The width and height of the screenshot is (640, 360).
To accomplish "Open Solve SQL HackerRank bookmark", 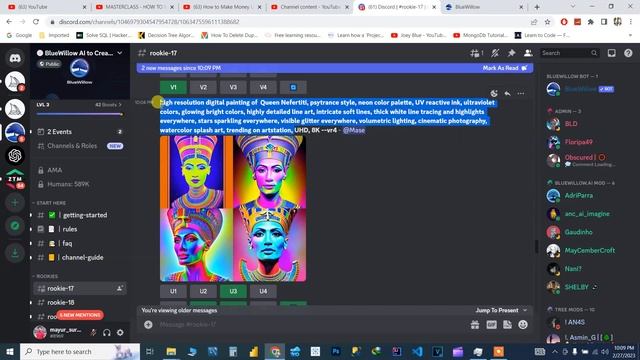I will (104, 35).
